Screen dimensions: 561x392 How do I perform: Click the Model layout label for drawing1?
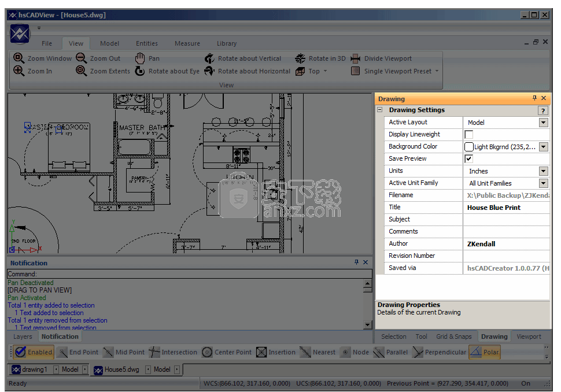coord(70,369)
